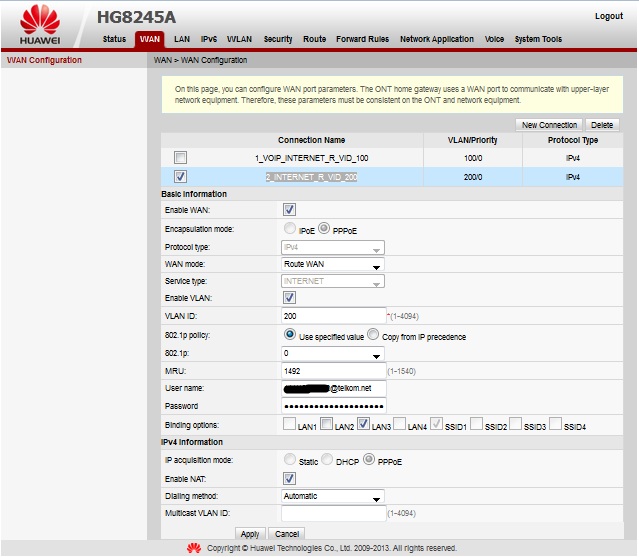Toggle the Enable VLAN checkbox
Image resolution: width=639 pixels, height=557 pixels.
[x=289, y=297]
